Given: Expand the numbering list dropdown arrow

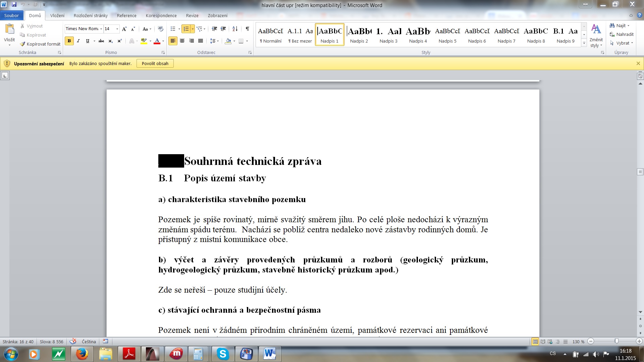Looking at the screenshot, I should coord(193,29).
